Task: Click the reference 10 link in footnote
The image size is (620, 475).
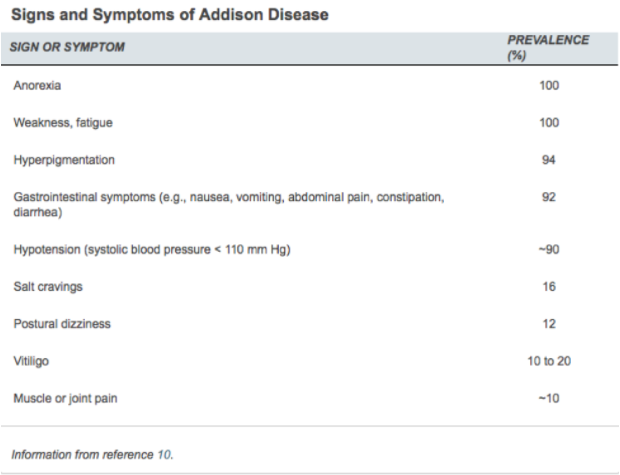Action: [164, 452]
